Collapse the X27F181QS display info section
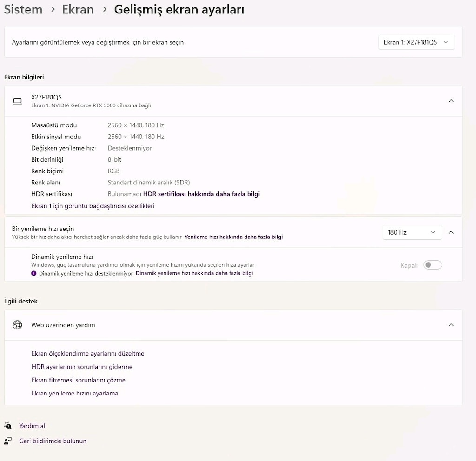The height and width of the screenshot is (461, 476). click(x=451, y=101)
